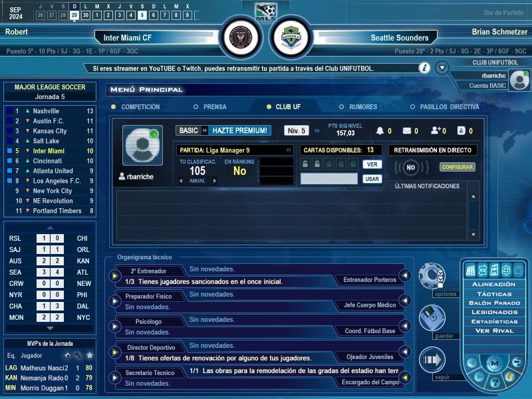Open Ver Rival menu entry
Screen dimensions: 532x399
pos(493,331)
